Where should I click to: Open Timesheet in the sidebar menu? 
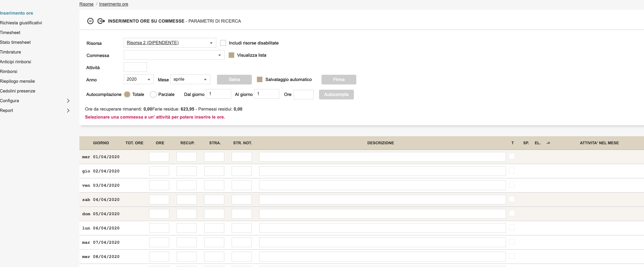tap(10, 33)
